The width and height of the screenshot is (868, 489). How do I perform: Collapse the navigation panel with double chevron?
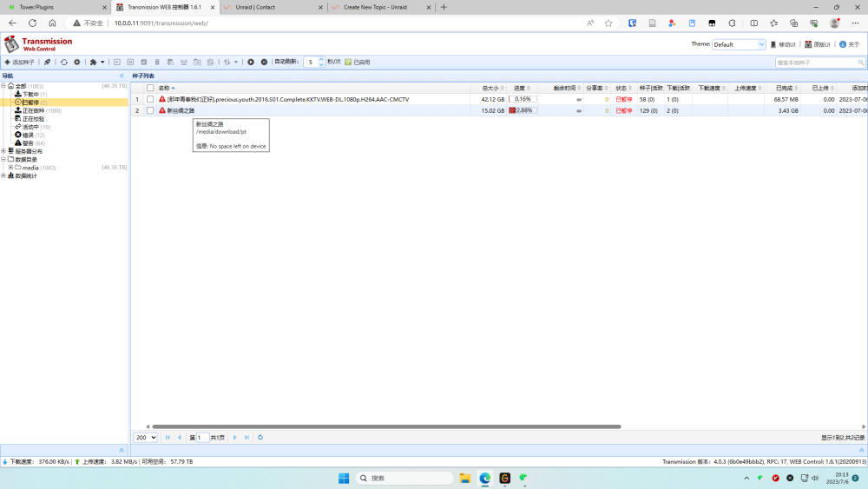point(122,76)
